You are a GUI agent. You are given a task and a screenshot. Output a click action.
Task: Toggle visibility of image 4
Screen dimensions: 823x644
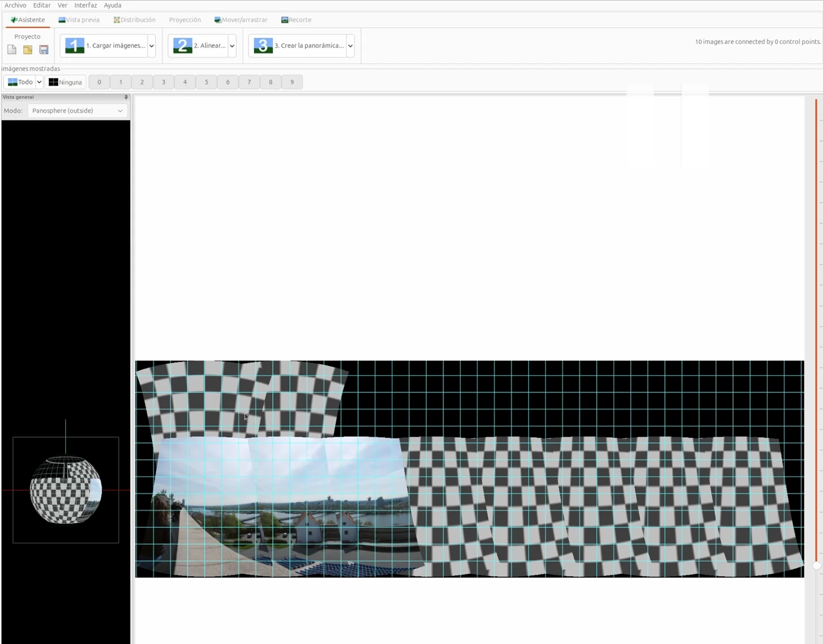185,82
